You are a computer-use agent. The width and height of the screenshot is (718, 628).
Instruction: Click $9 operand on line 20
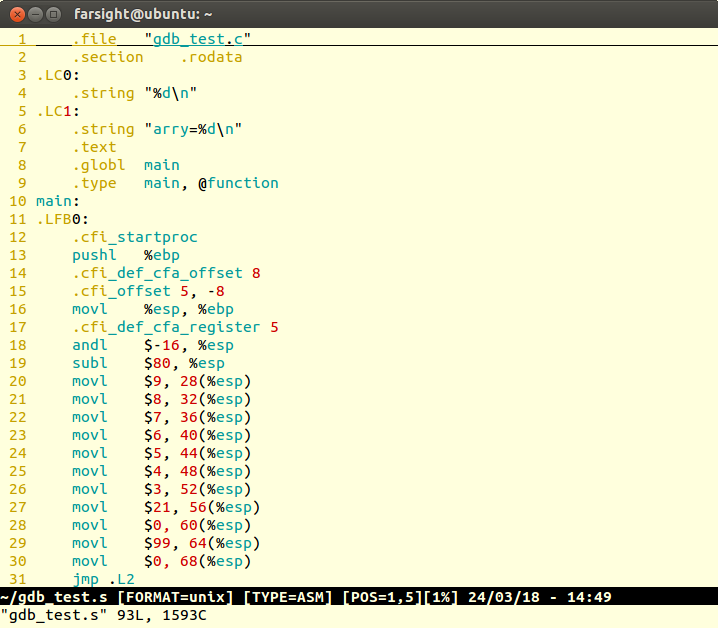[153, 381]
